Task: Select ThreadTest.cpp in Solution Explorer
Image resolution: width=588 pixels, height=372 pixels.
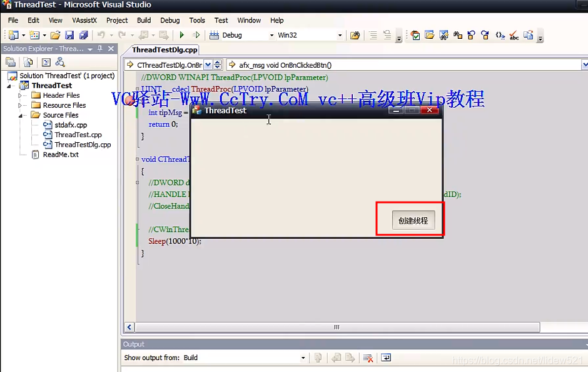Action: tap(78, 135)
